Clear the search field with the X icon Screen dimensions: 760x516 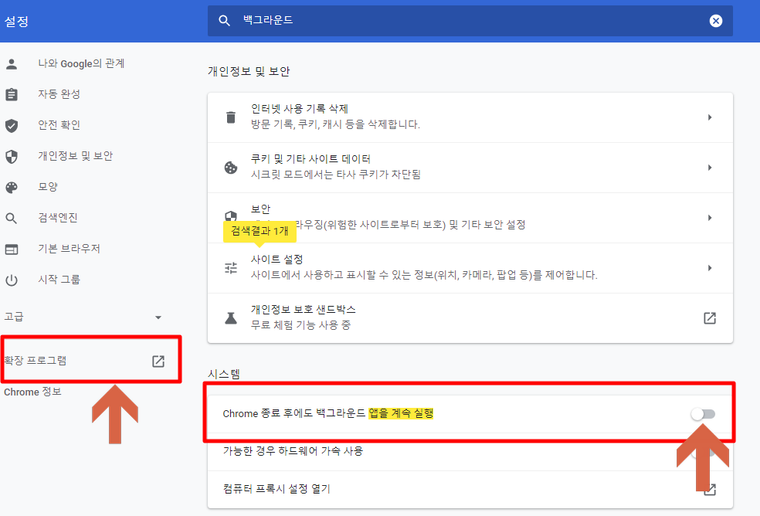click(x=716, y=21)
